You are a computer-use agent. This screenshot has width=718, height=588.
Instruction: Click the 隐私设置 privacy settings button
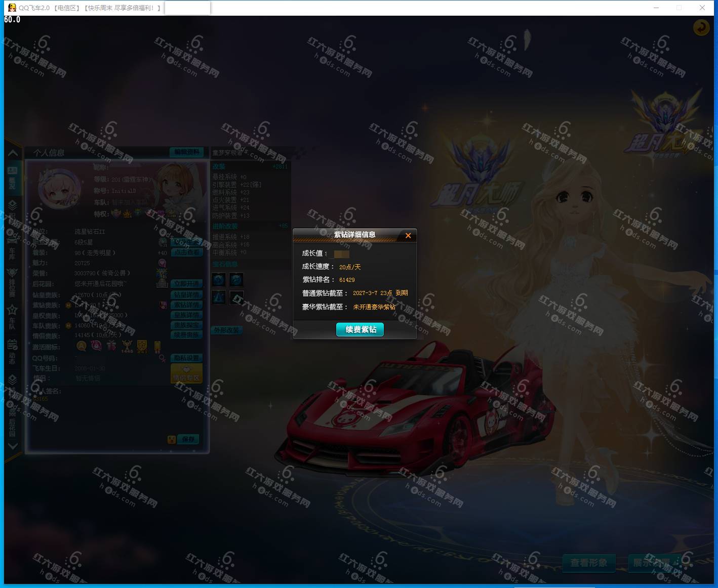[187, 358]
